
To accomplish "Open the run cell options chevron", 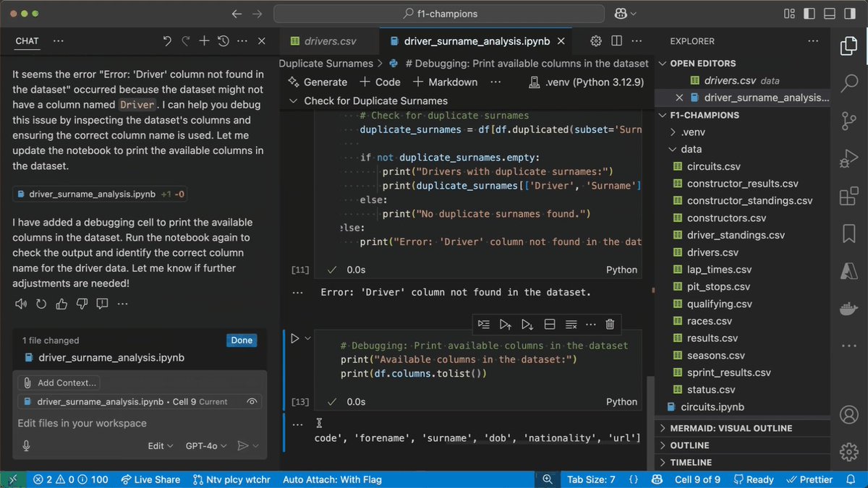I will pos(307,338).
